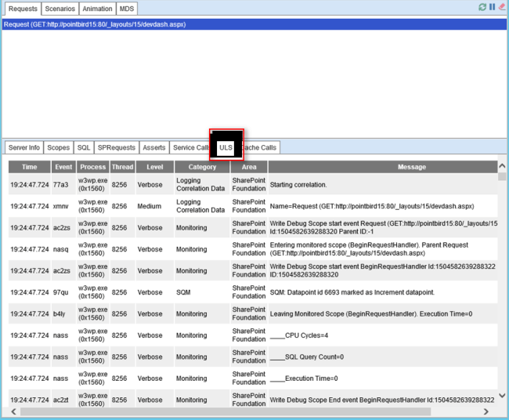Select 'Leaving Monitored Scope' message

371,313
